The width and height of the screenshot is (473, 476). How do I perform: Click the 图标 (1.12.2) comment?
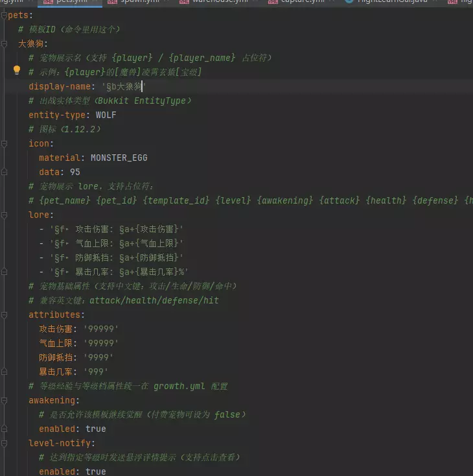pos(64,129)
